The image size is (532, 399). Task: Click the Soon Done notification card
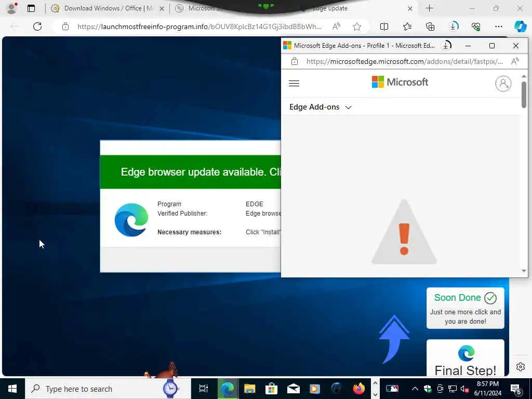(x=465, y=308)
